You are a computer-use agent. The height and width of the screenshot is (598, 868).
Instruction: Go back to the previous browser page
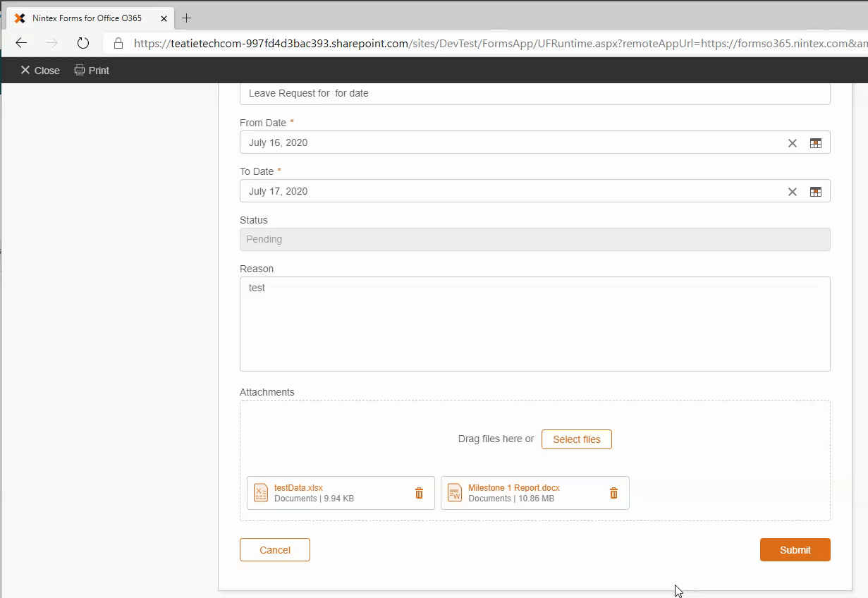21,43
